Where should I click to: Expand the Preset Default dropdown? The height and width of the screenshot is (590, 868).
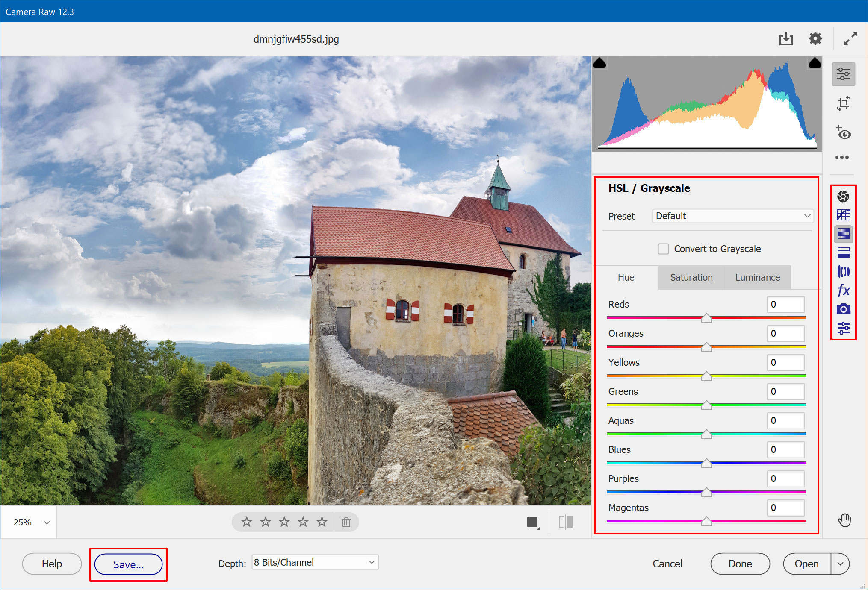732,216
